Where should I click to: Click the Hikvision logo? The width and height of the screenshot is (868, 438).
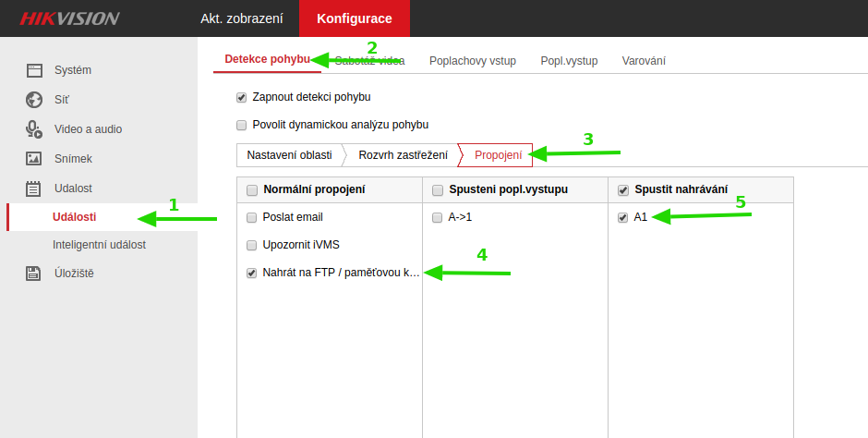tap(69, 18)
